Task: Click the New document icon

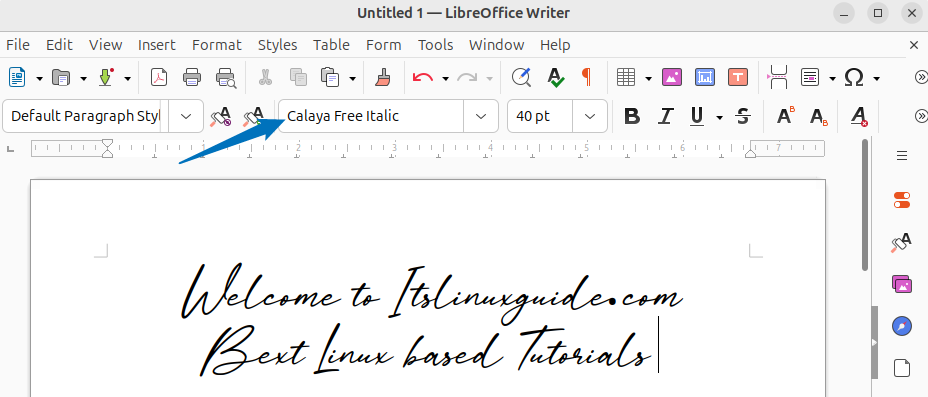Action: (x=17, y=77)
